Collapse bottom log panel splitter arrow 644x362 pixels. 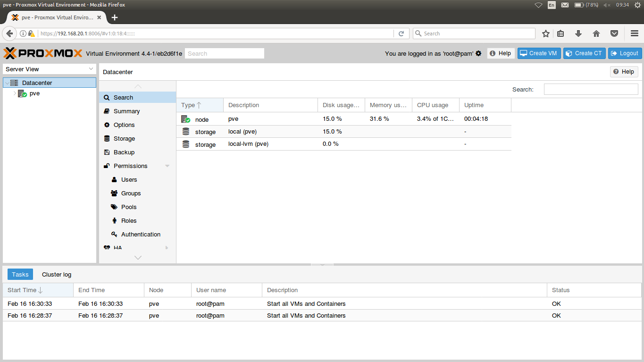[x=323, y=265]
